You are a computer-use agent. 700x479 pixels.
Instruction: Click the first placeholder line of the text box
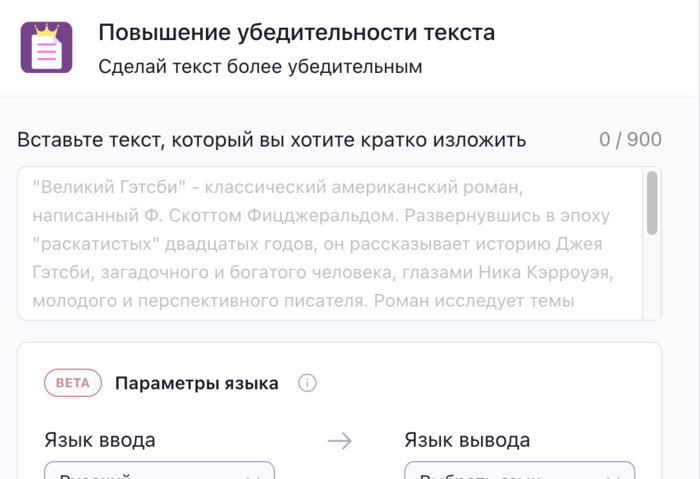[x=278, y=187]
